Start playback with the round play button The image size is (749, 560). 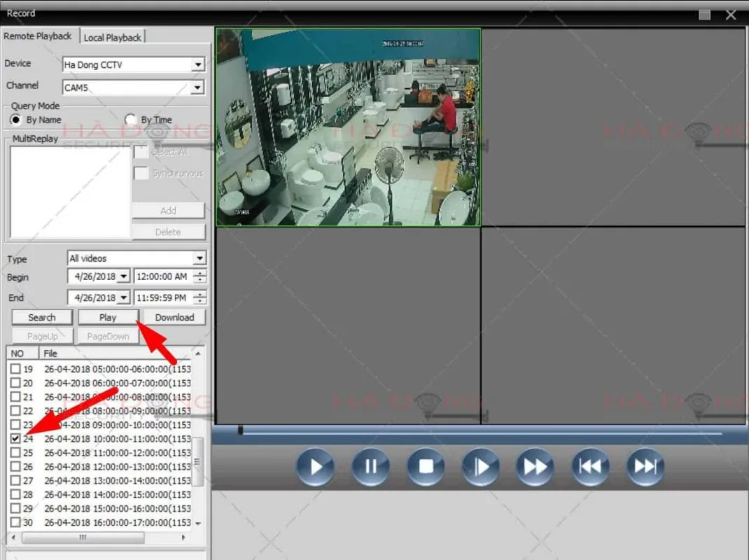[315, 466]
